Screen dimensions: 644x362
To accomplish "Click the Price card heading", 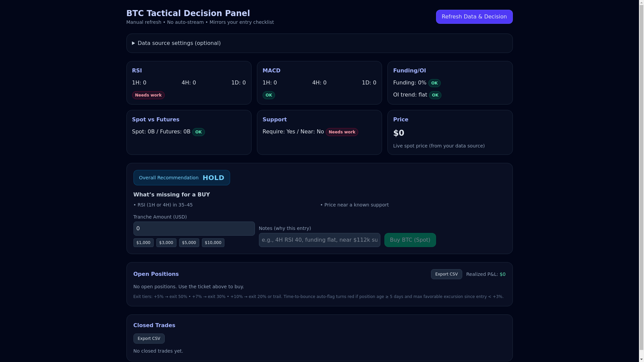I will point(400,120).
